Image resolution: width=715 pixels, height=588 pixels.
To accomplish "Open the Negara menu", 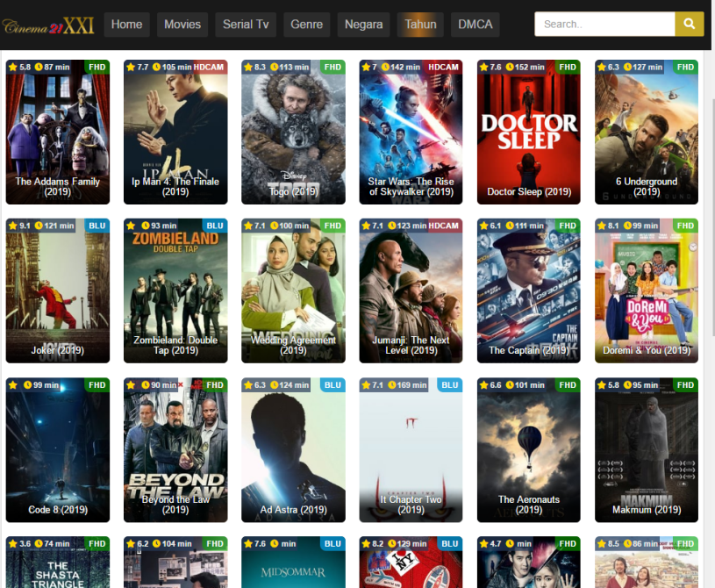I will pos(364,25).
